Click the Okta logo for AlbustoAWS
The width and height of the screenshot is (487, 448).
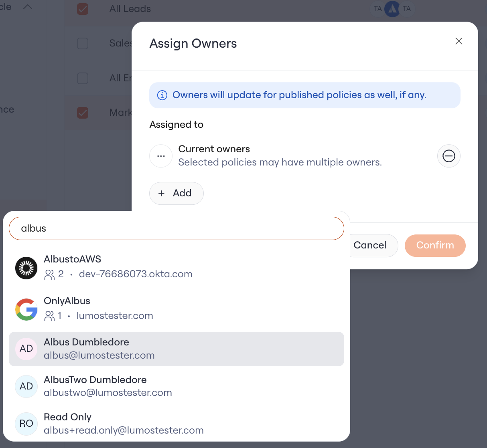point(26,268)
